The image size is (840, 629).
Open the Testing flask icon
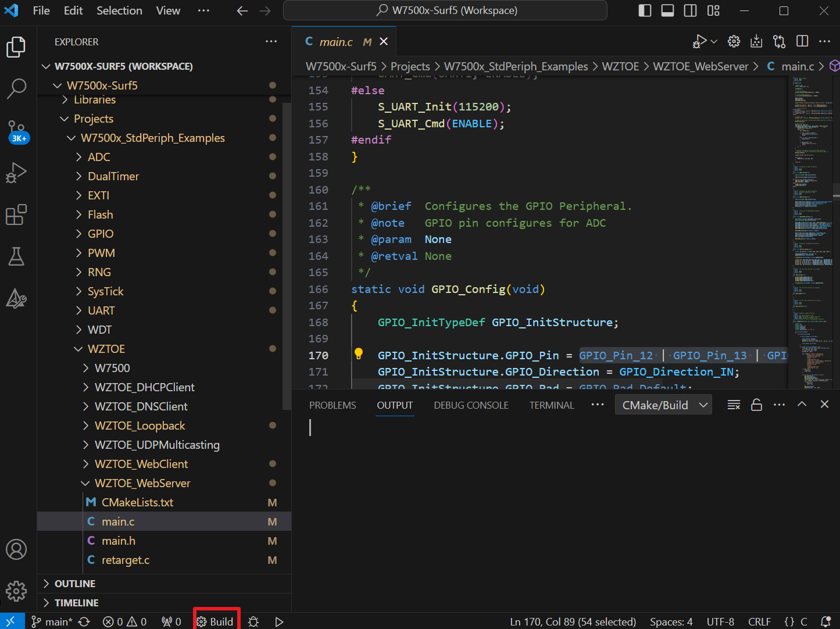[x=16, y=256]
